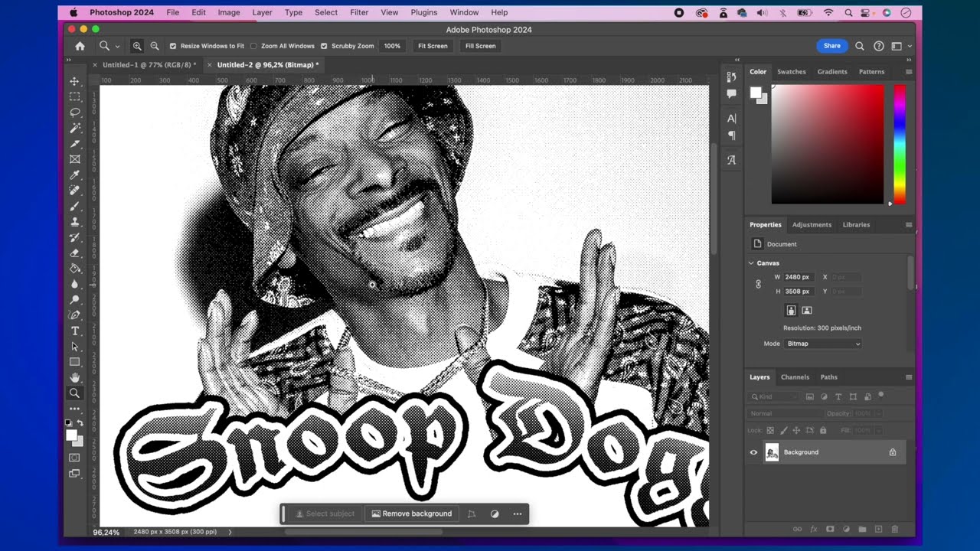Open the Help question mark icon
This screenshot has height=551, width=980.
coord(879,46)
